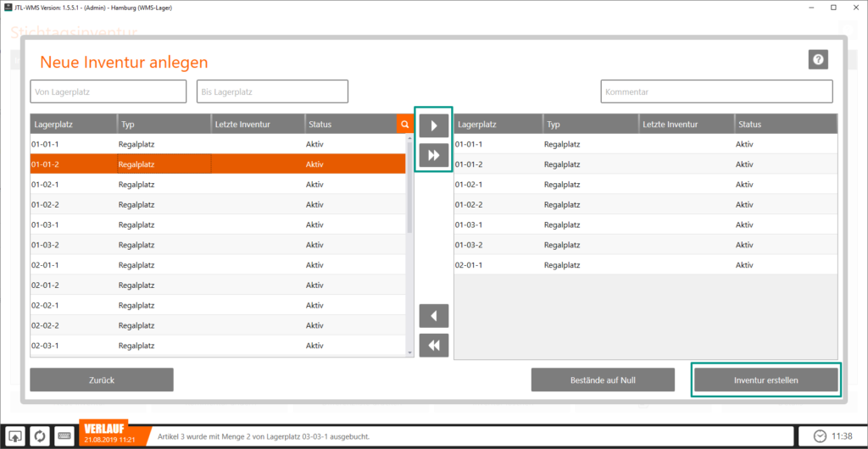Sort right table by Status column header
Image resolution: width=868 pixels, height=449 pixels.
784,125
